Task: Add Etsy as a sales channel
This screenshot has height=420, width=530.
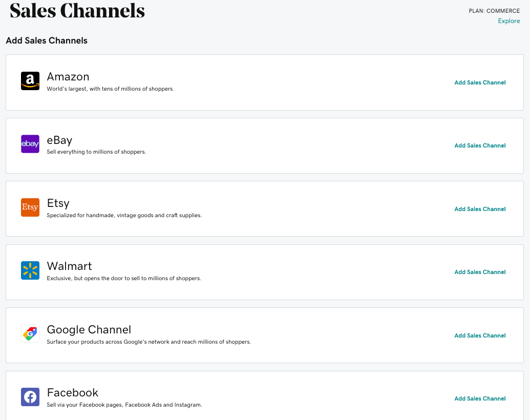Action: click(480, 209)
